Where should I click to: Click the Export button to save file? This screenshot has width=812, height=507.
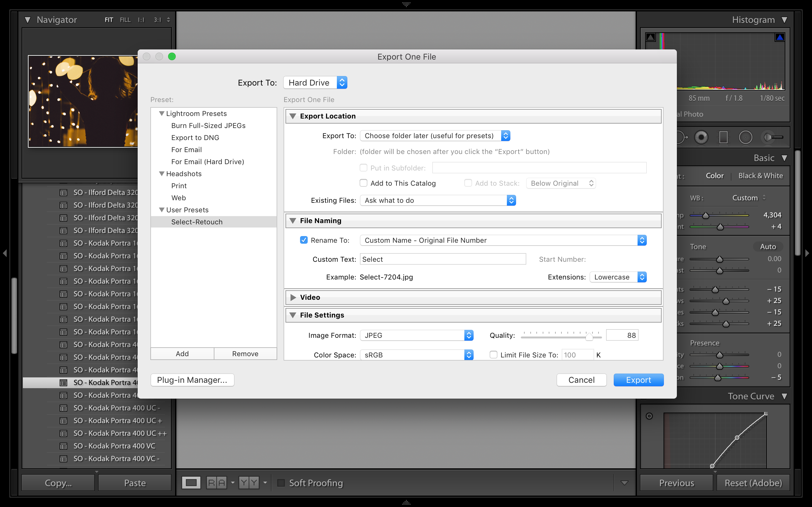click(x=639, y=380)
